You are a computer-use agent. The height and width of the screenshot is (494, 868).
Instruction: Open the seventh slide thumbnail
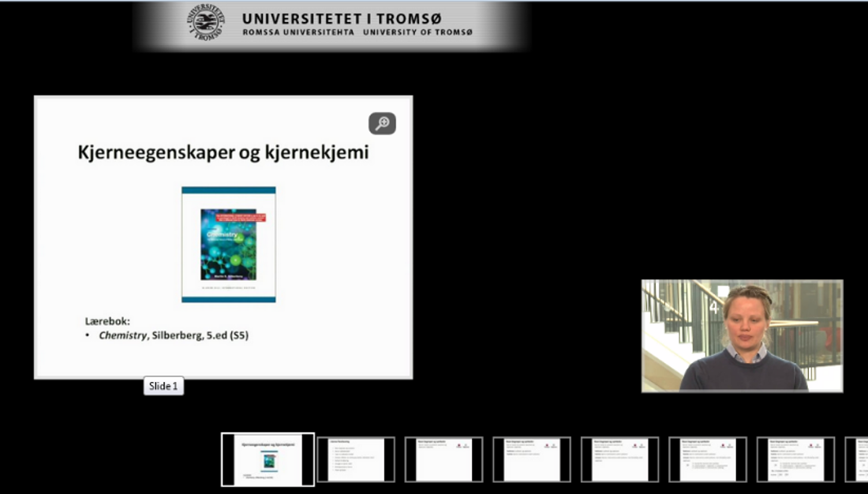(795, 459)
